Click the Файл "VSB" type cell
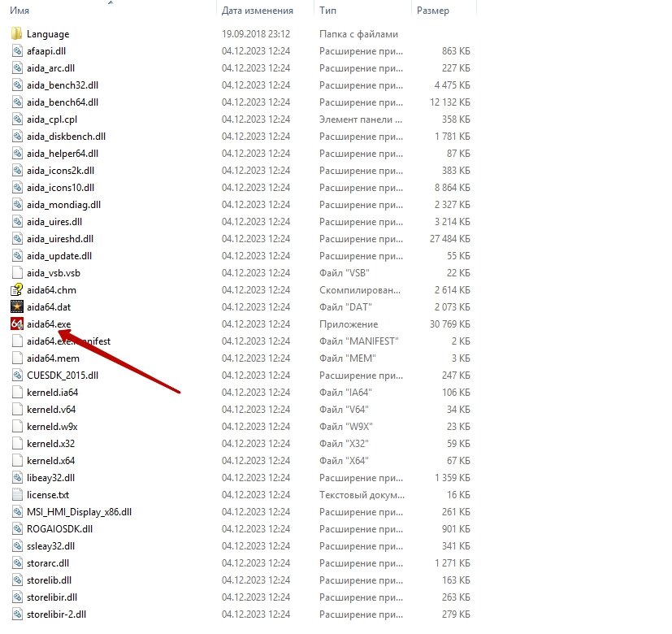This screenshot has width=672, height=634. (x=345, y=273)
